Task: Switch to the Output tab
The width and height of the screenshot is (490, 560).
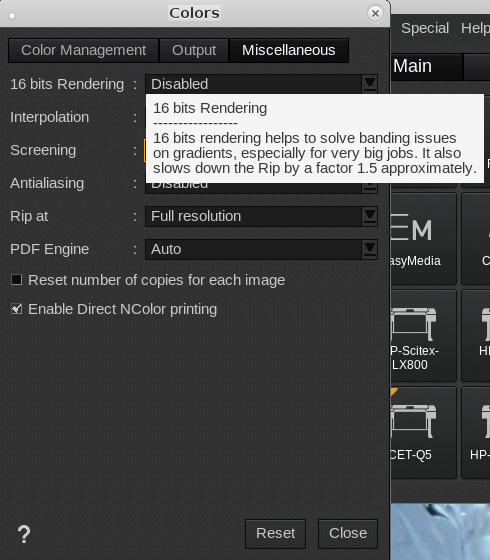Action: (194, 50)
